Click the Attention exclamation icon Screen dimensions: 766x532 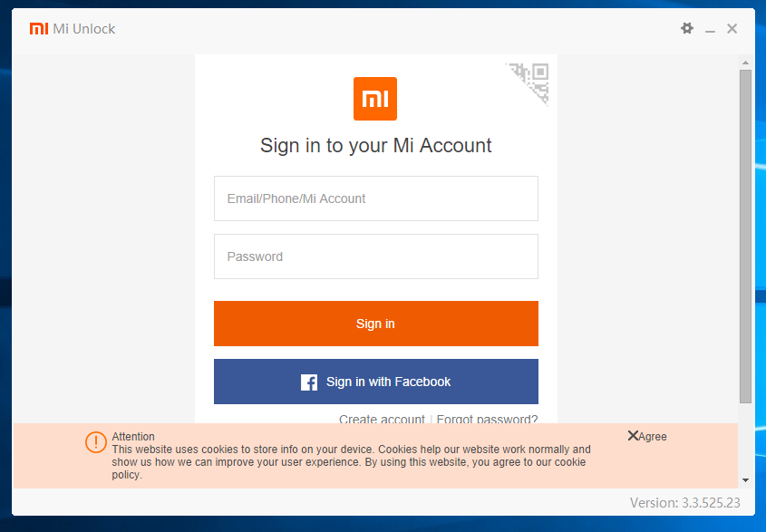click(96, 442)
